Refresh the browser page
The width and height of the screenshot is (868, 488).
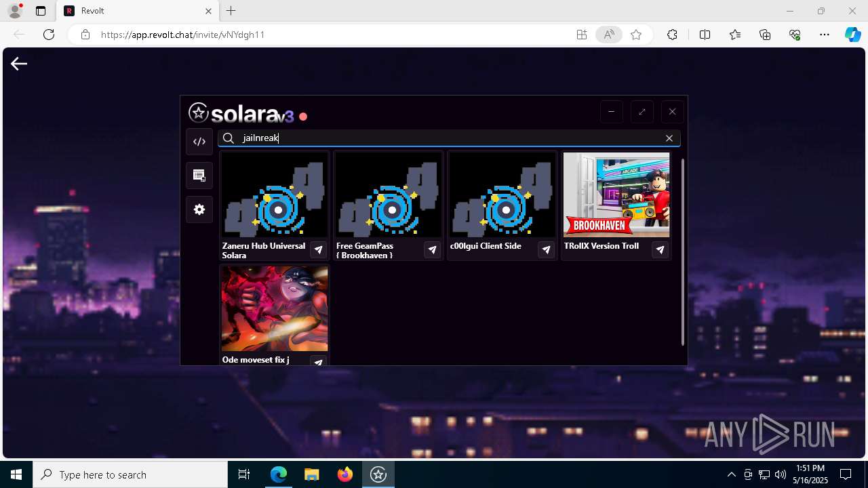point(49,35)
